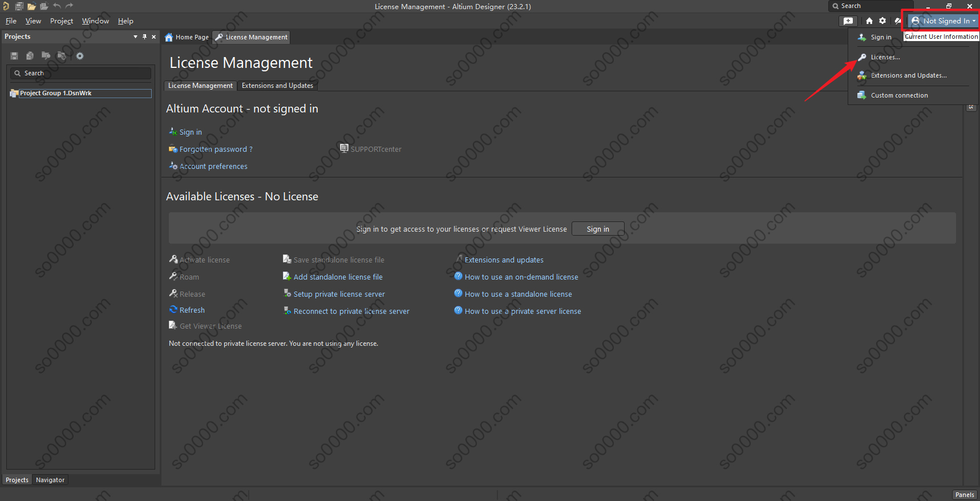Open the Projects panel dropdown arrow

(135, 37)
